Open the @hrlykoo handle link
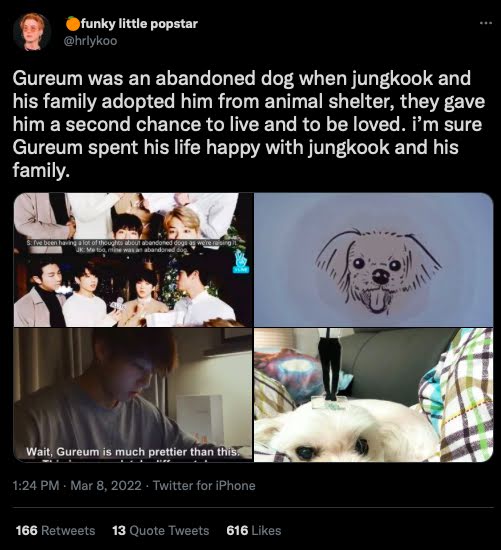Image resolution: width=501 pixels, height=550 pixels. [90, 41]
